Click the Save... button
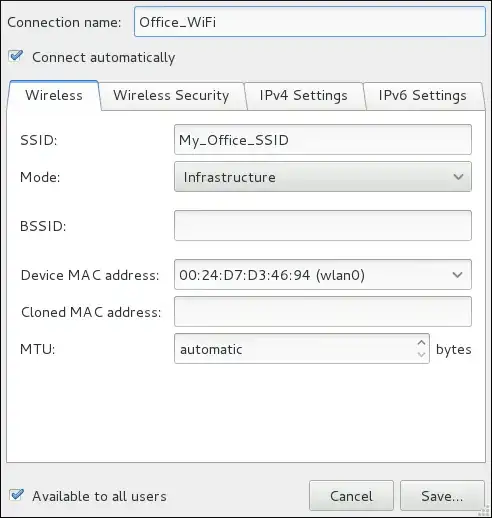The width and height of the screenshot is (492, 518). (442, 496)
